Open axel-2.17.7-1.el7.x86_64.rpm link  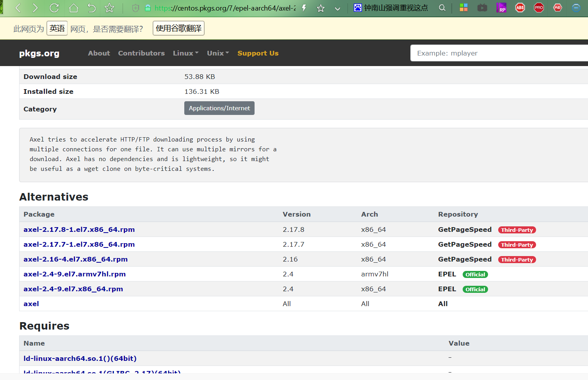coord(79,244)
